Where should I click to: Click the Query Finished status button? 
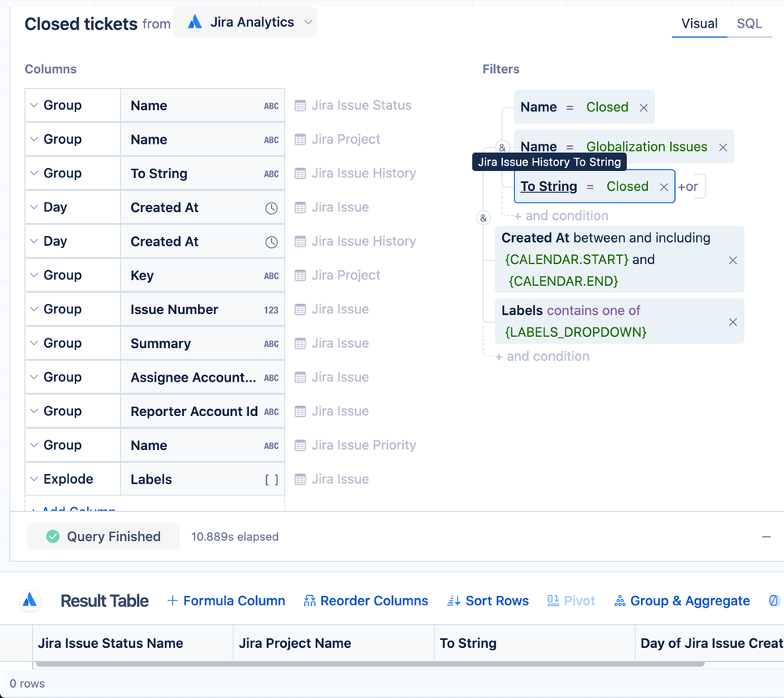click(x=104, y=536)
